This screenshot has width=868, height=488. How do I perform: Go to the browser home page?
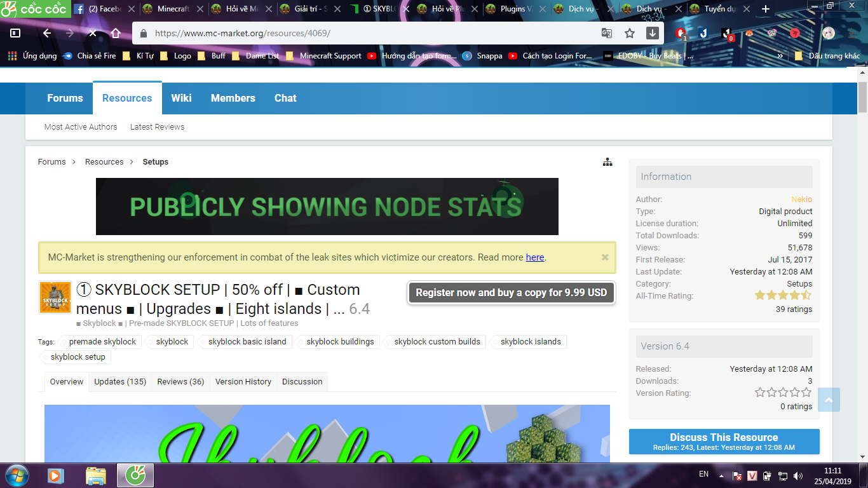pos(115,33)
